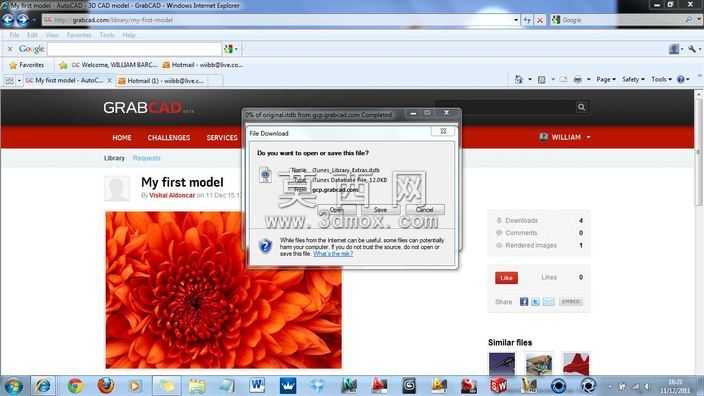Viewport: 704px width, 396px height.
Task: Go back with the browser Back arrow
Action: (x=8, y=20)
